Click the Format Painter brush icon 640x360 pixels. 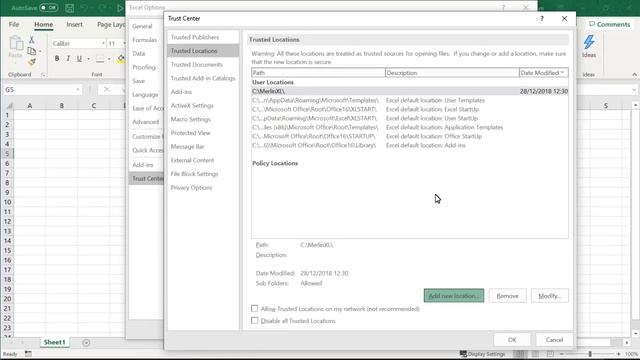point(32,62)
